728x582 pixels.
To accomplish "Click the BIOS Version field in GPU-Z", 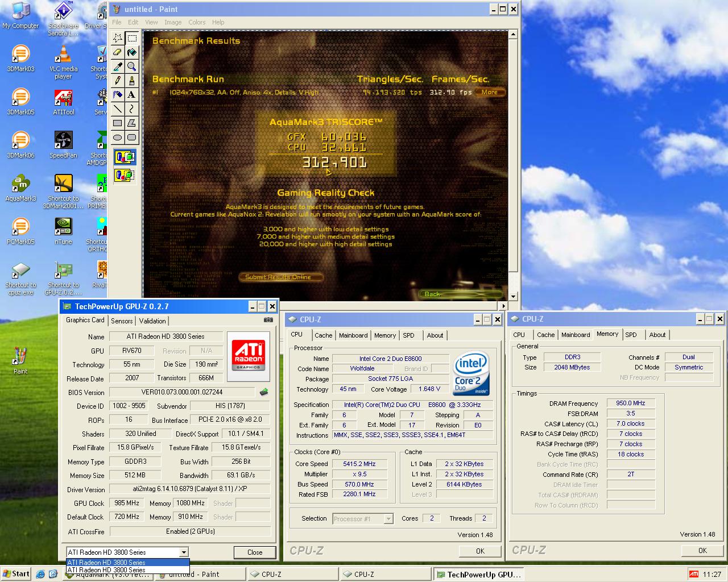I will pos(182,392).
